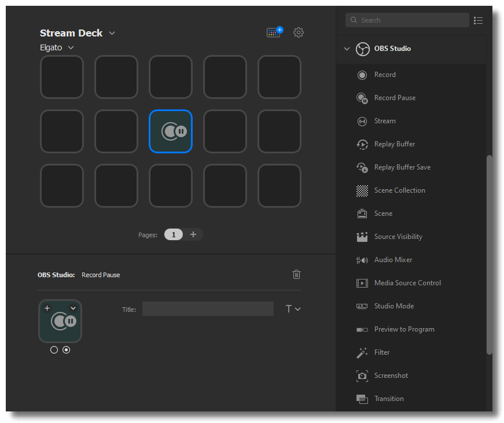Viewport: 504px width, 423px height.
Task: Click the Source Visibility clapperboard icon
Action: [x=362, y=237]
